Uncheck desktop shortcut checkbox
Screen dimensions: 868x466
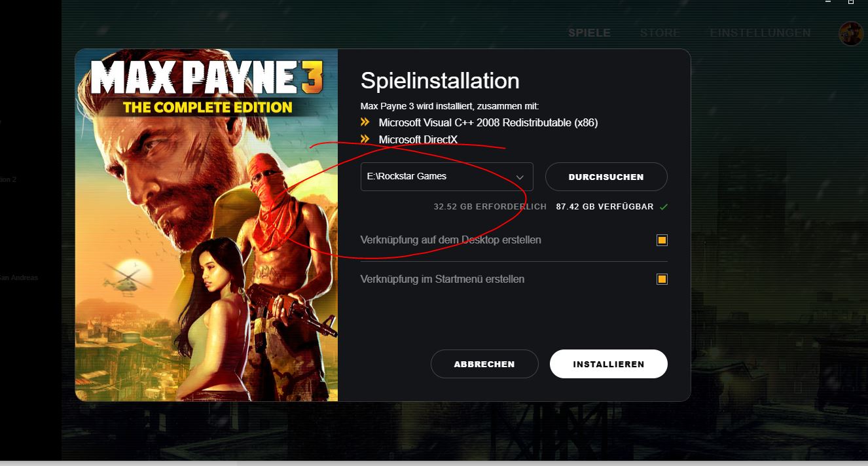click(x=662, y=240)
